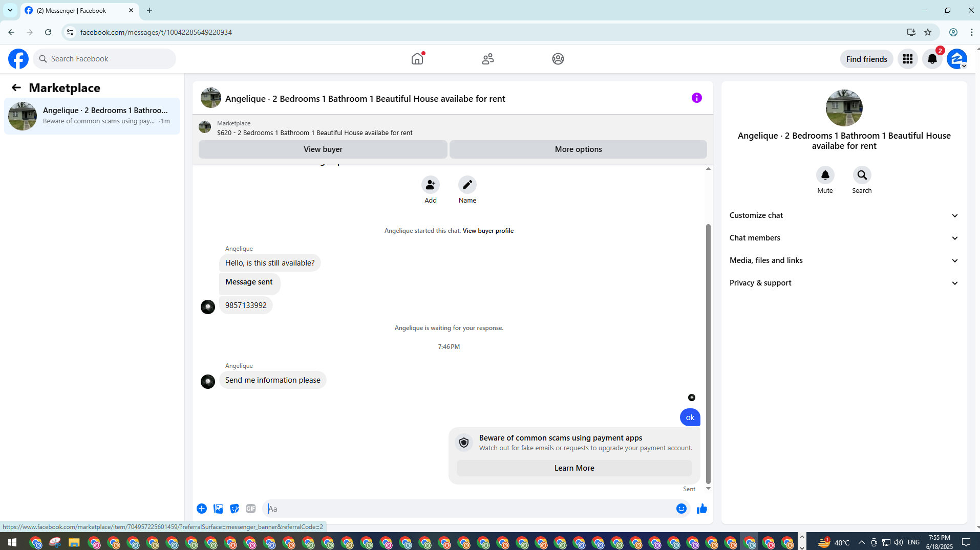980x550 pixels.
Task: Expand Customize chat section
Action: (844, 215)
